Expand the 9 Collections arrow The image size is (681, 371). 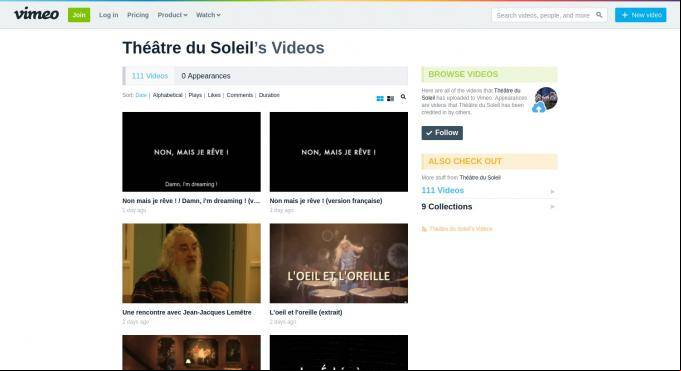tap(552, 207)
